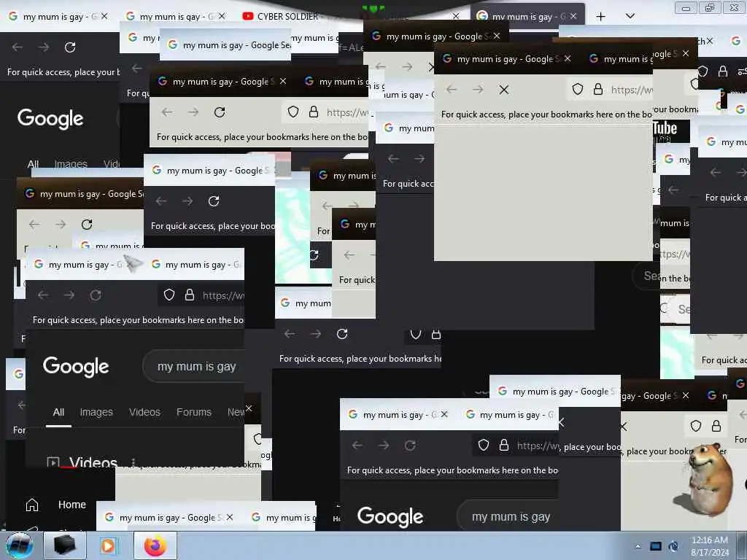The width and height of the screenshot is (747, 560).
Task: Click the search box in the bottom window beside the hamster
Action: [x=508, y=516]
